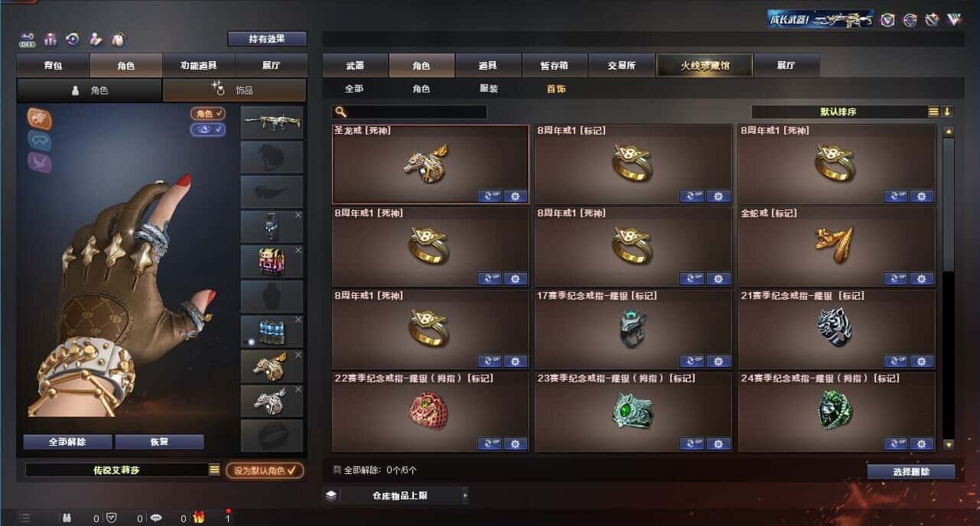Click the gear icon on 圣龙戒 [死神] item
The width and height of the screenshot is (980, 526).
click(515, 196)
